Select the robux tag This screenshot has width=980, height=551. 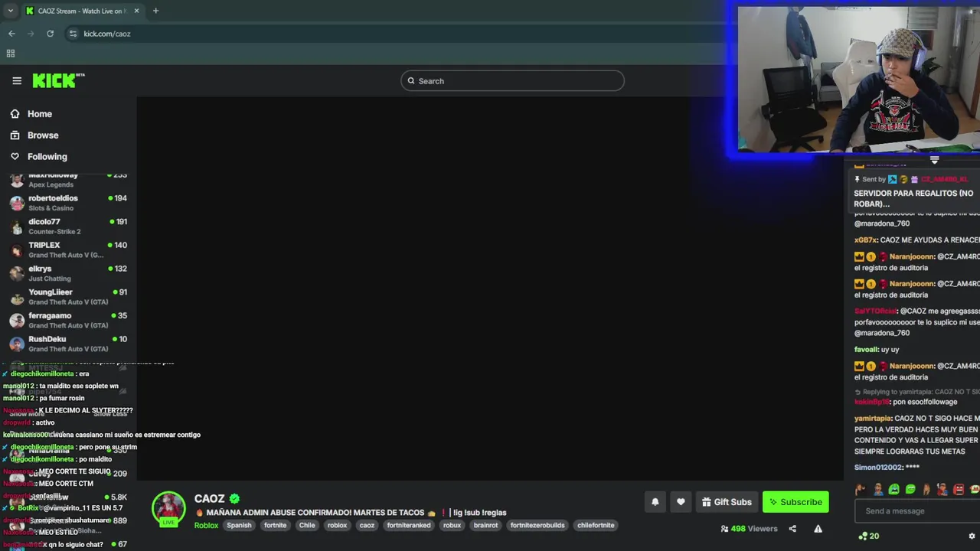(x=452, y=526)
